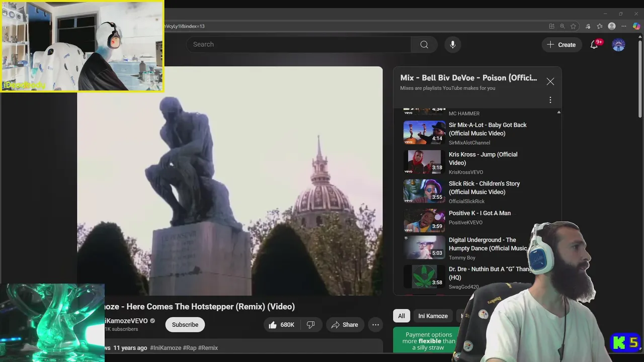
Task: Open the Mix playlist three-dot options menu
Action: pyautogui.click(x=550, y=100)
